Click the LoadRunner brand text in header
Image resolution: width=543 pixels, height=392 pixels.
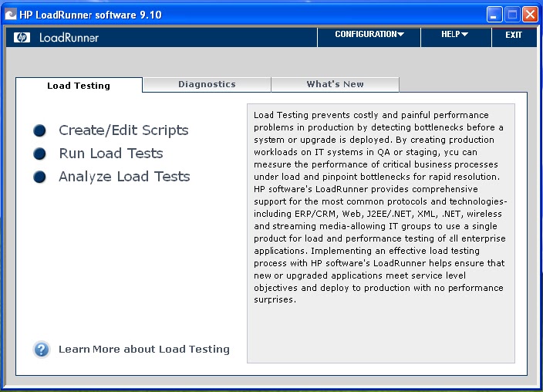pos(69,38)
